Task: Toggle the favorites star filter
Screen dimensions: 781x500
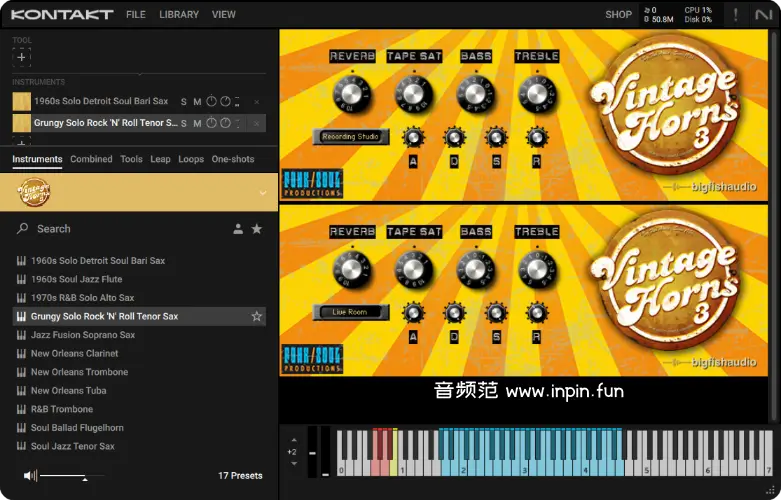Action: 257,229
